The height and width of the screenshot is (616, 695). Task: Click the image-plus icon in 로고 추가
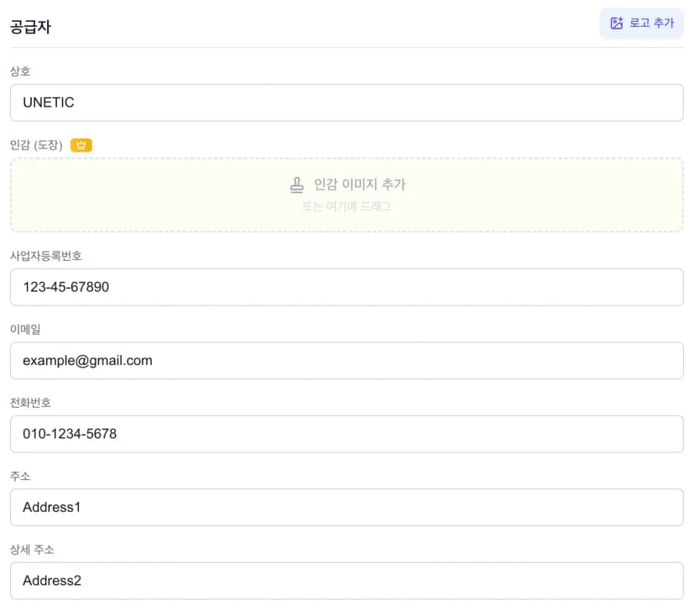(617, 23)
